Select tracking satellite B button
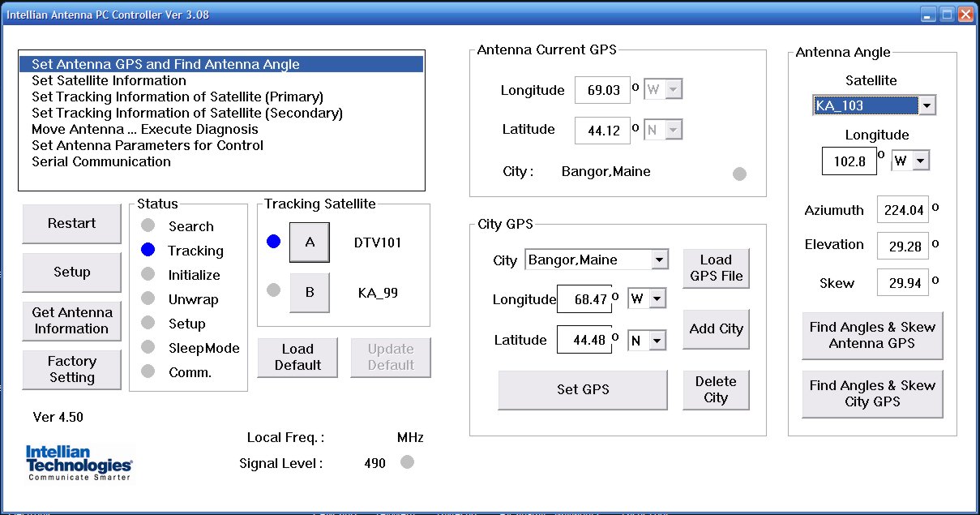Screen dimensions: 980x515 point(310,292)
